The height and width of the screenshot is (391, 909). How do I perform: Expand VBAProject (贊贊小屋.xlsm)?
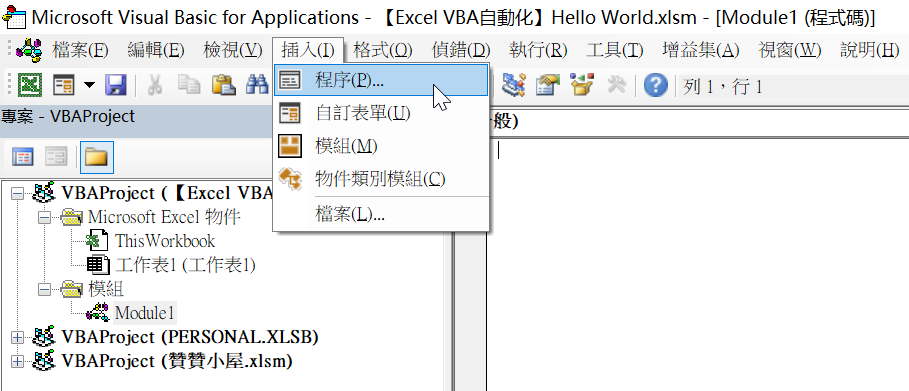[18, 361]
